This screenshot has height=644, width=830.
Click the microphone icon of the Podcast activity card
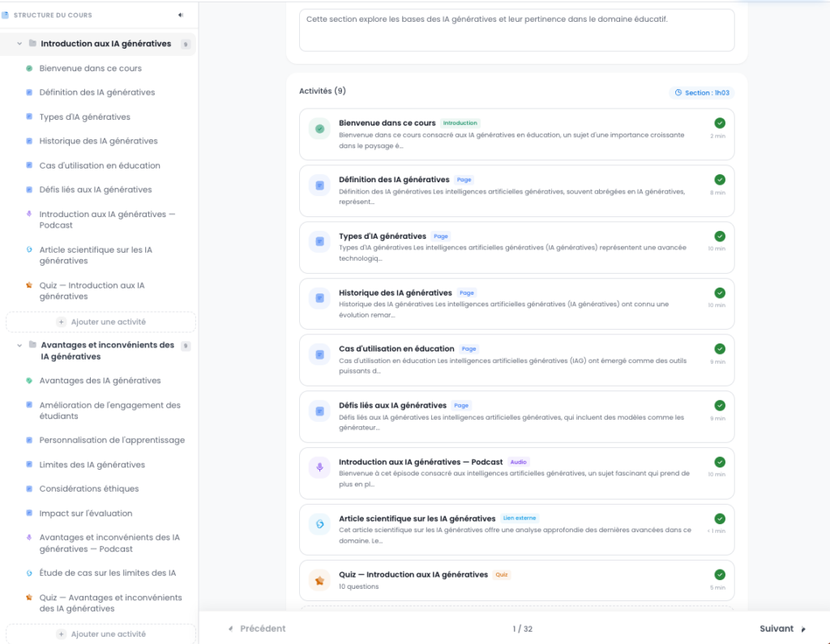(x=319, y=467)
